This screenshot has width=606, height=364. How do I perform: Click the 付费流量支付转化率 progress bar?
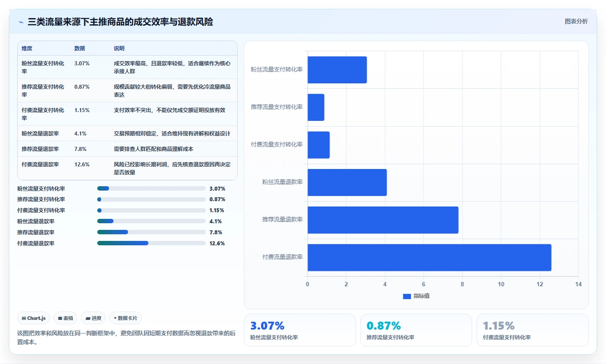151,210
